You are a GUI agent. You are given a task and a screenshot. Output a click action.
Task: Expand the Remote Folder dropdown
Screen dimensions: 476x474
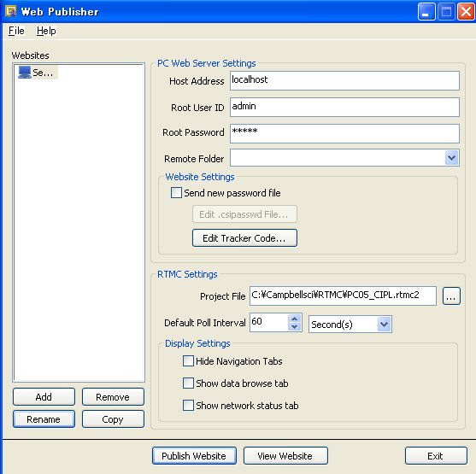[x=451, y=158]
